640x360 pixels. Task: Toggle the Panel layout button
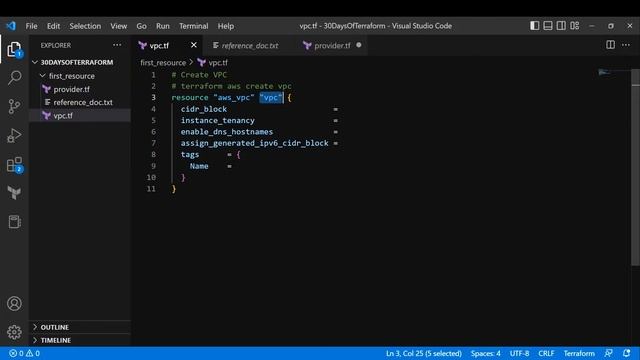point(548,26)
